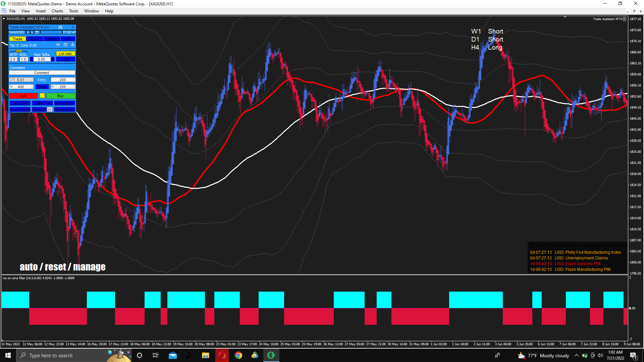The width and height of the screenshot is (644, 362).
Task: Toggle the RR mode label
Action: 19,51
